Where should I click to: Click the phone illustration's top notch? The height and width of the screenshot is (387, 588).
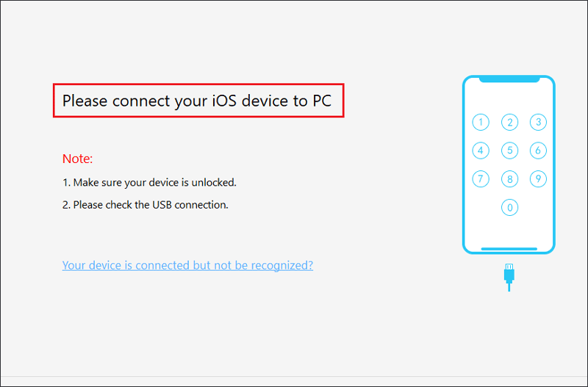[509, 79]
